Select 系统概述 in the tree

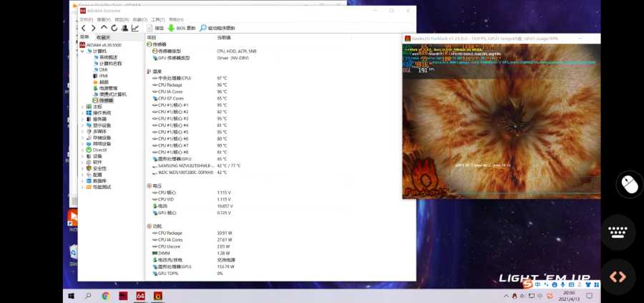[x=105, y=57]
